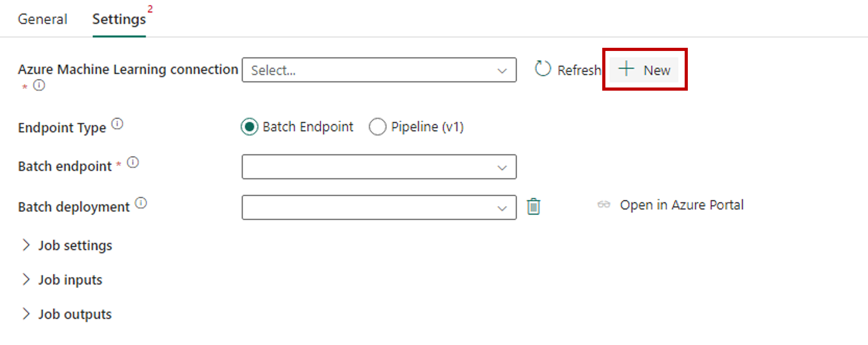Click the Batch endpoint info icon

(134, 161)
